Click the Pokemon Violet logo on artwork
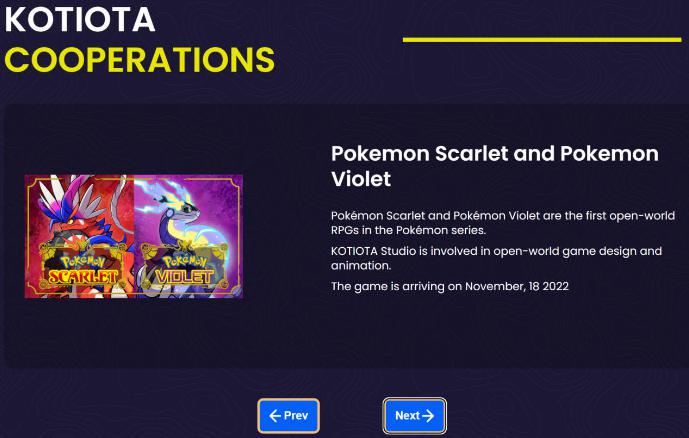 tap(189, 268)
